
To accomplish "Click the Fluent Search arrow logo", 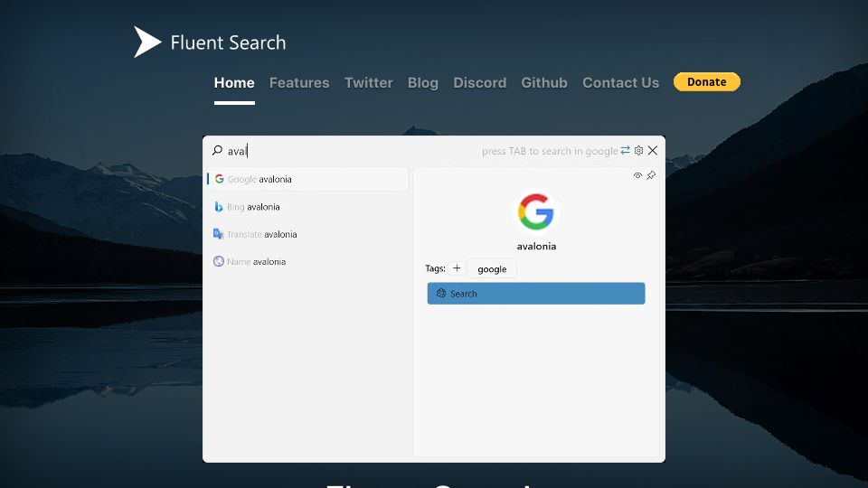I will (x=147, y=42).
